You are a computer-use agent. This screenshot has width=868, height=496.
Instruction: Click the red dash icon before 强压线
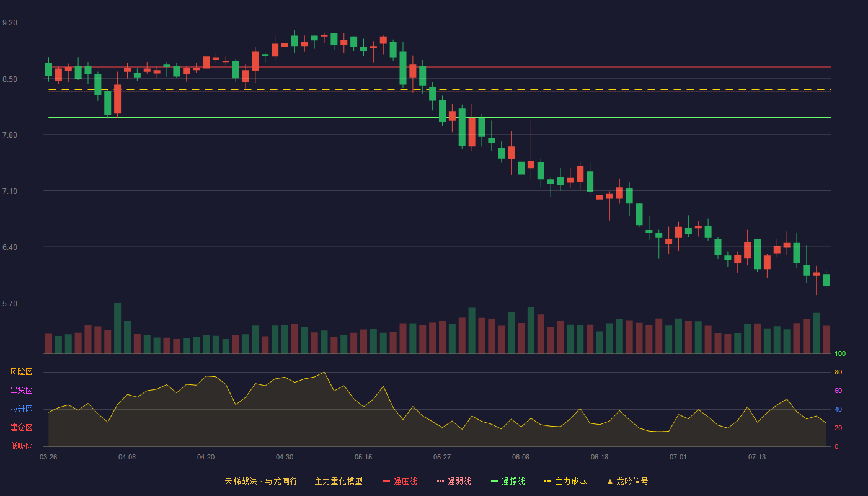tap(386, 481)
